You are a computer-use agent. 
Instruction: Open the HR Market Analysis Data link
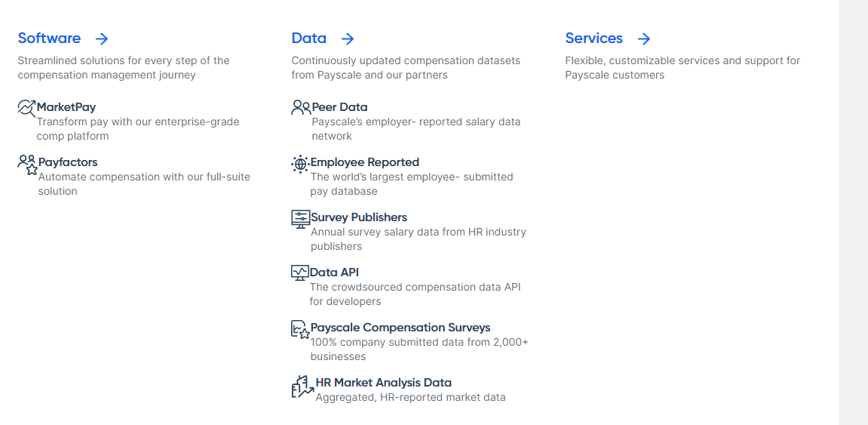pos(384,382)
